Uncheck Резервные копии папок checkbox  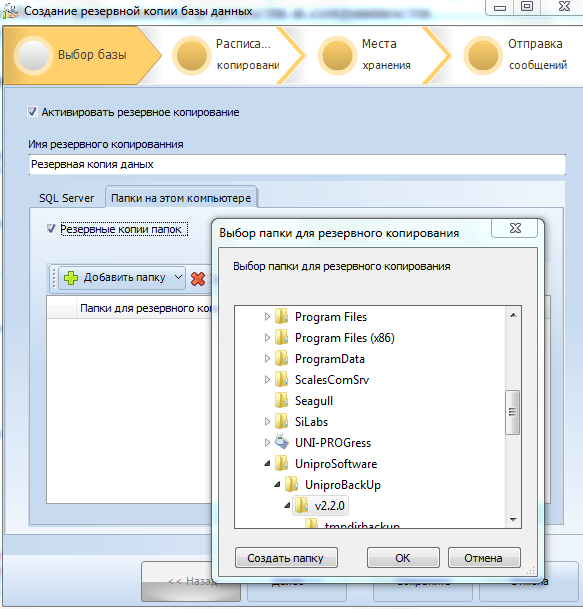pyautogui.click(x=51, y=229)
